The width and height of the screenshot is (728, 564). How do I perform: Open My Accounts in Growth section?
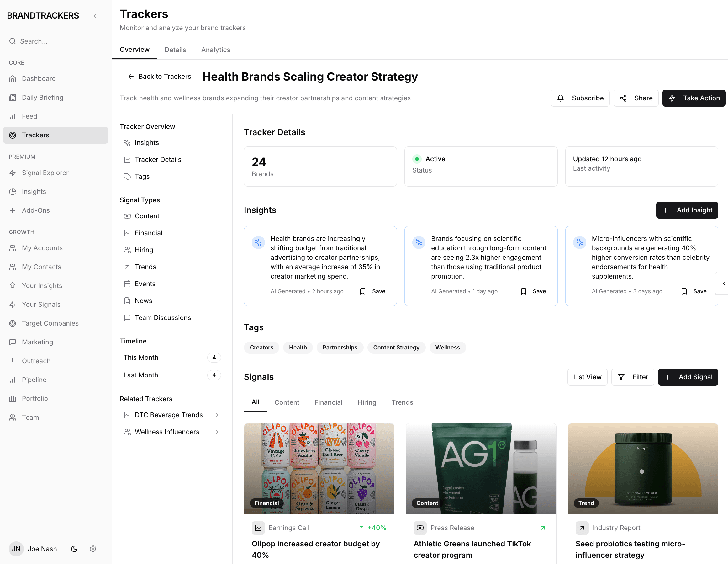point(55,248)
